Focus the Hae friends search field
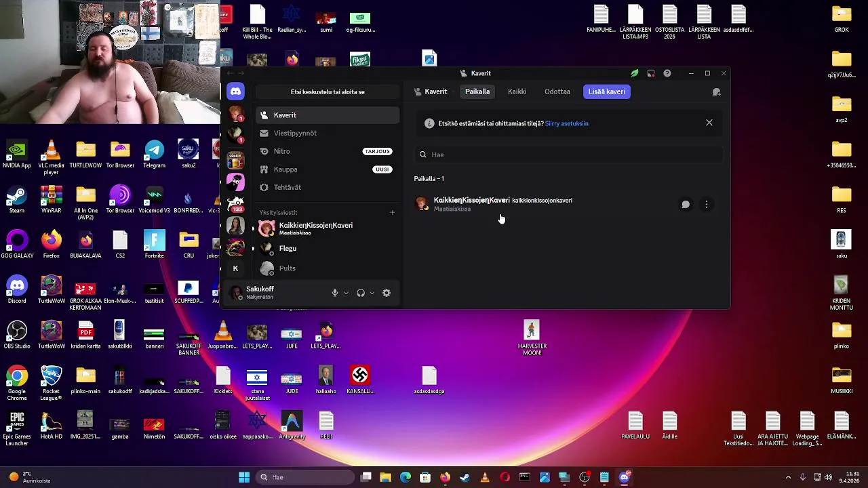This screenshot has width=868, height=488. pyautogui.click(x=568, y=155)
